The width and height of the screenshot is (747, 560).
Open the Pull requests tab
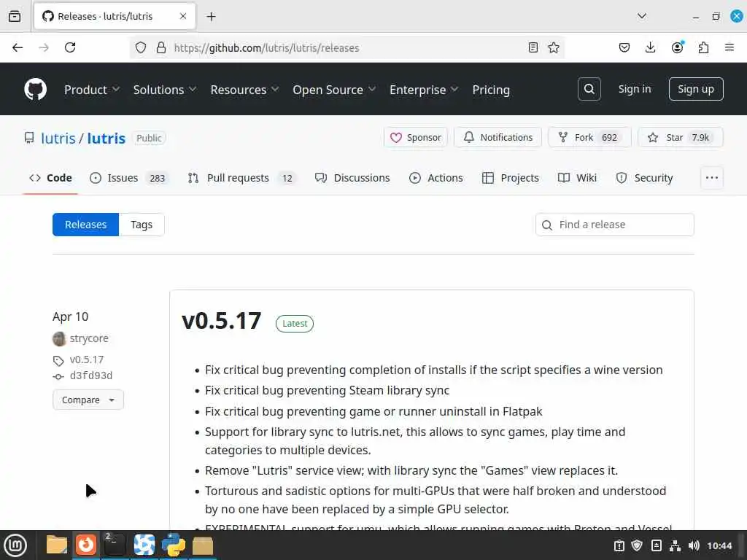(x=241, y=178)
